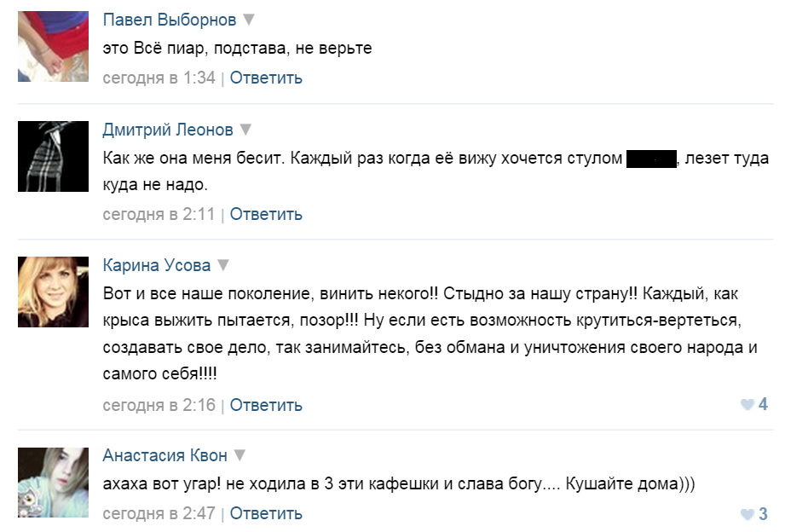Go to the Карина Усова name link
Viewport: 785px width, 532px height.
pyautogui.click(x=156, y=264)
